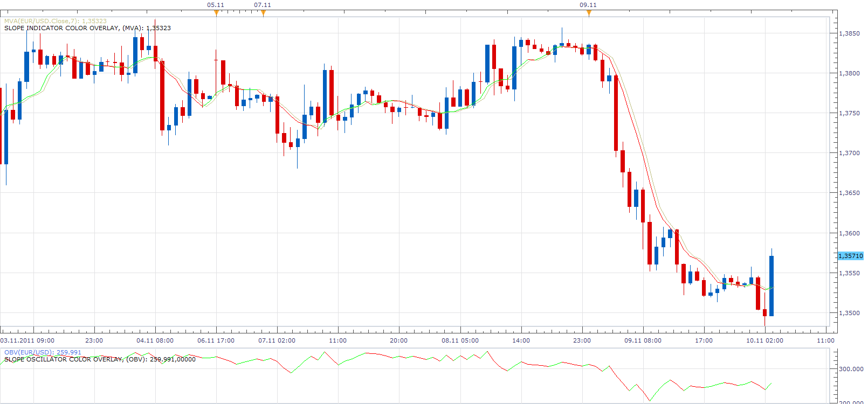
Task: Click the 09.11 date marker triangle
Action: 589,13
